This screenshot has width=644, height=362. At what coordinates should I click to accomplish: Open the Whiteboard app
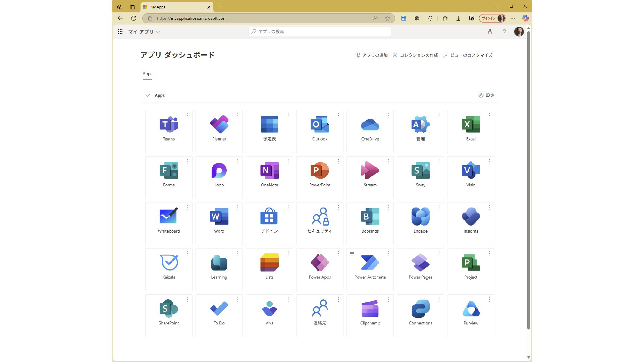click(x=169, y=224)
